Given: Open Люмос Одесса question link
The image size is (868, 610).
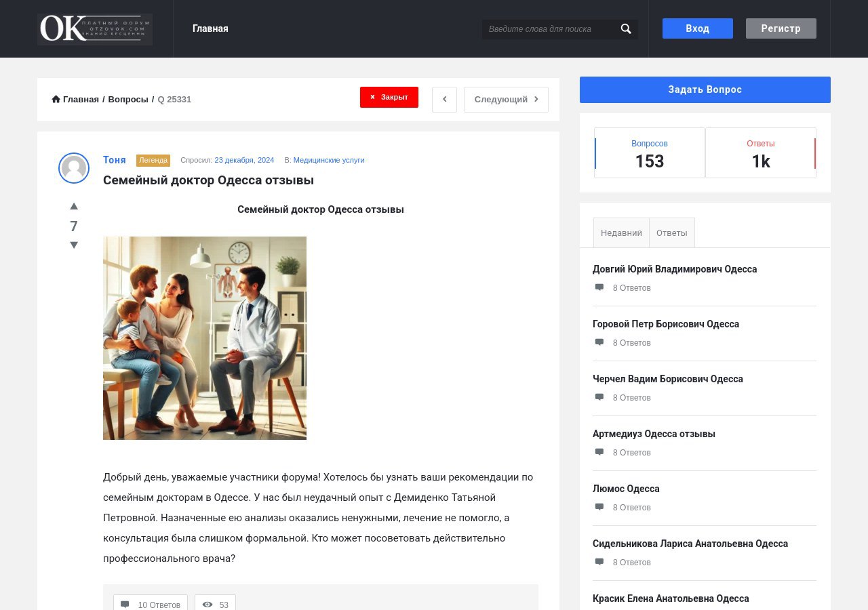Looking at the screenshot, I should [626, 489].
